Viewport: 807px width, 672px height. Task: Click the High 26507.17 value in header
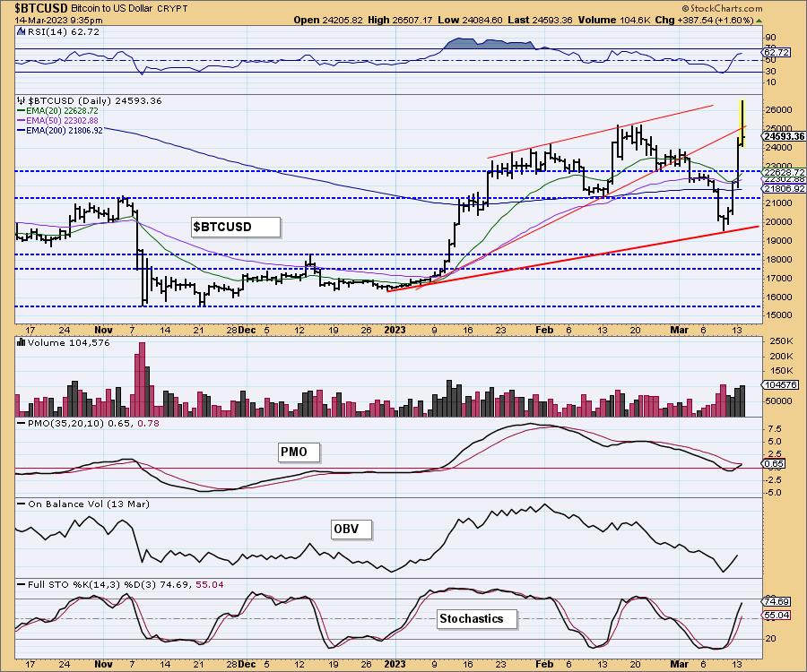coord(400,20)
